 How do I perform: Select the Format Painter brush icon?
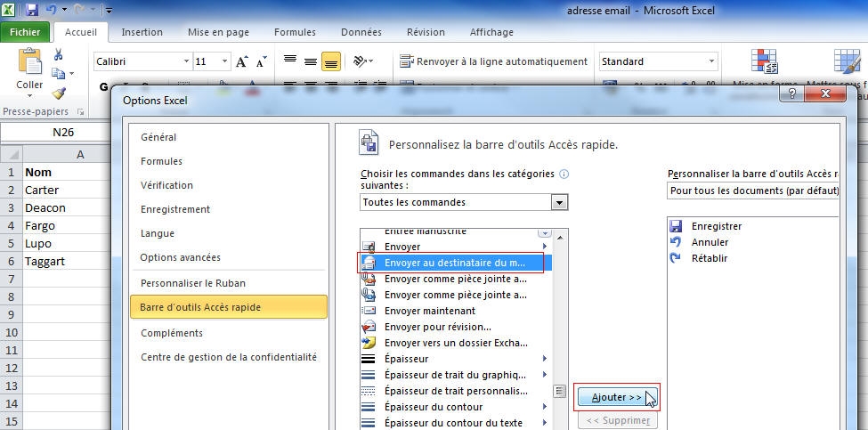[58, 93]
